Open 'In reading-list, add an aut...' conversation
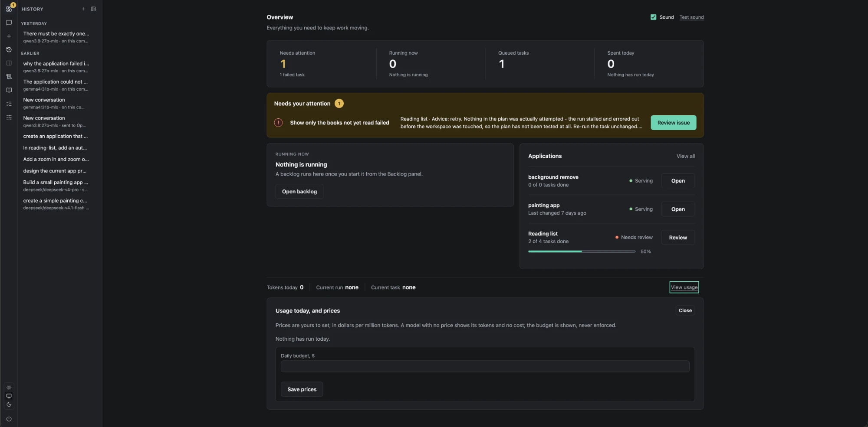This screenshot has height=427, width=868. (x=56, y=148)
